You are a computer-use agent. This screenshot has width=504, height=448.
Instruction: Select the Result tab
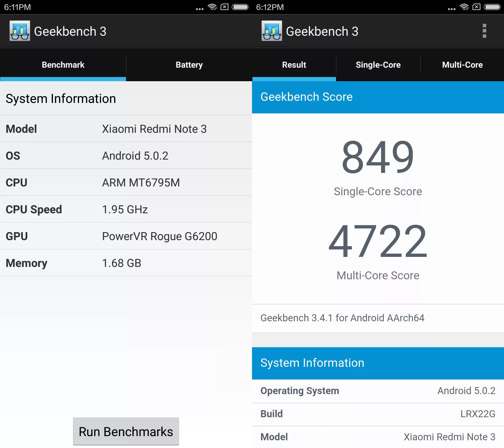point(294,65)
